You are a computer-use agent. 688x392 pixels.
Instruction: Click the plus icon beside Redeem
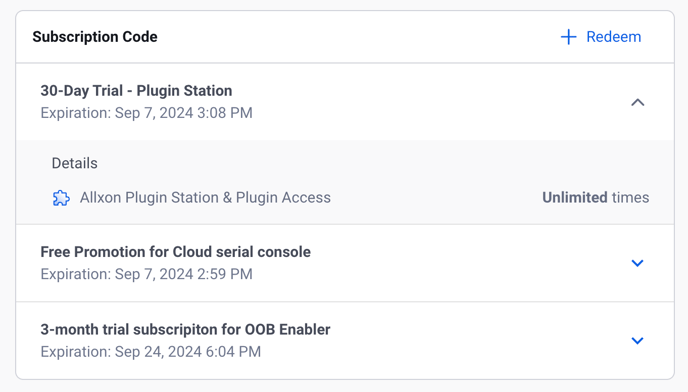(x=568, y=37)
